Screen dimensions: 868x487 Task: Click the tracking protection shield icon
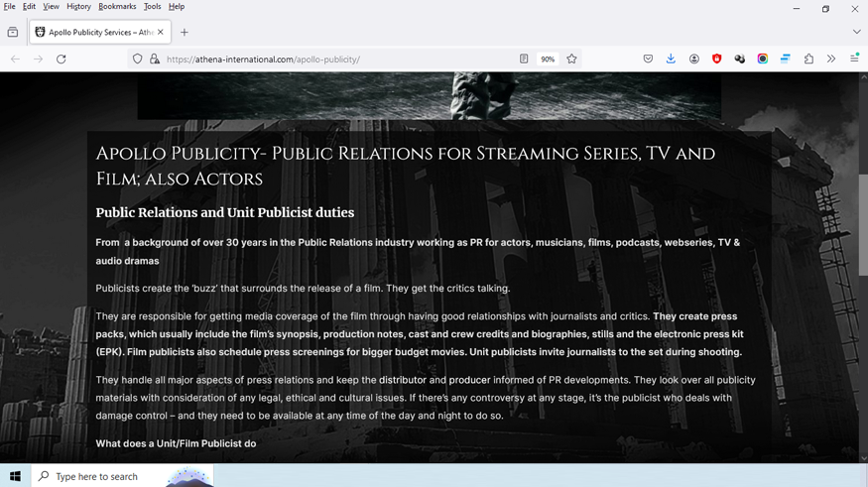(137, 60)
